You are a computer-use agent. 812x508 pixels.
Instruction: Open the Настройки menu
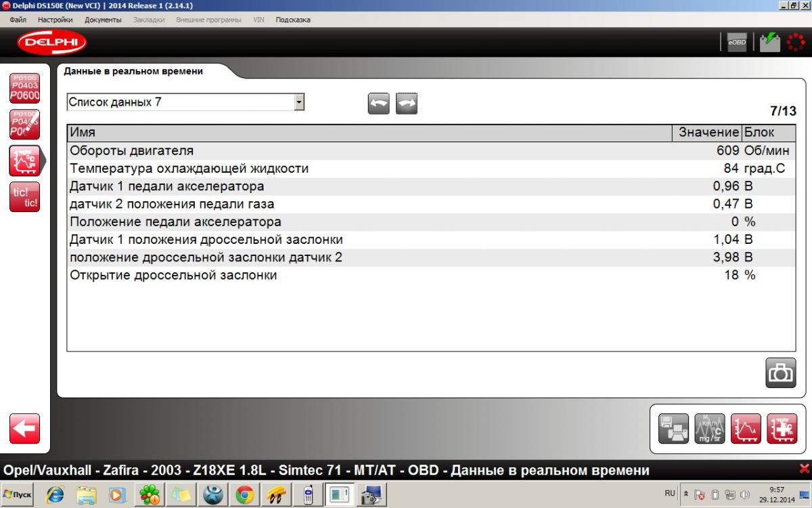(55, 20)
